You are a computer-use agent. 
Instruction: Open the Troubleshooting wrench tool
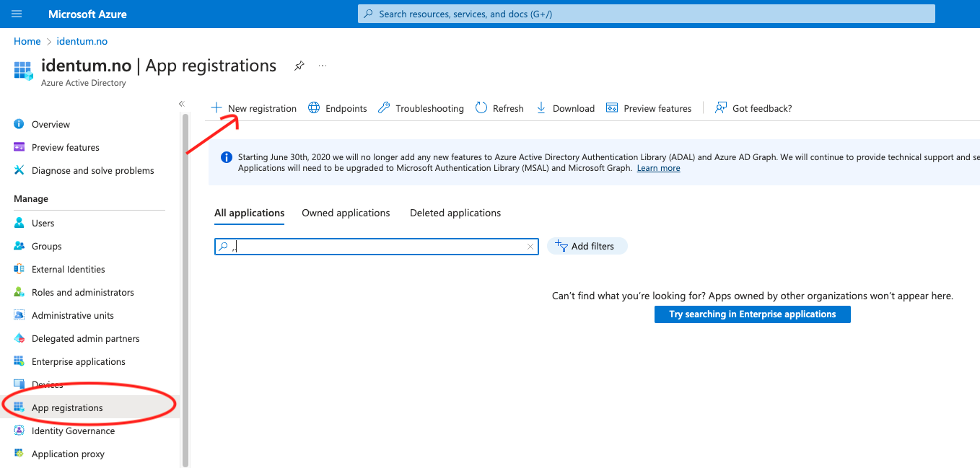pos(421,108)
